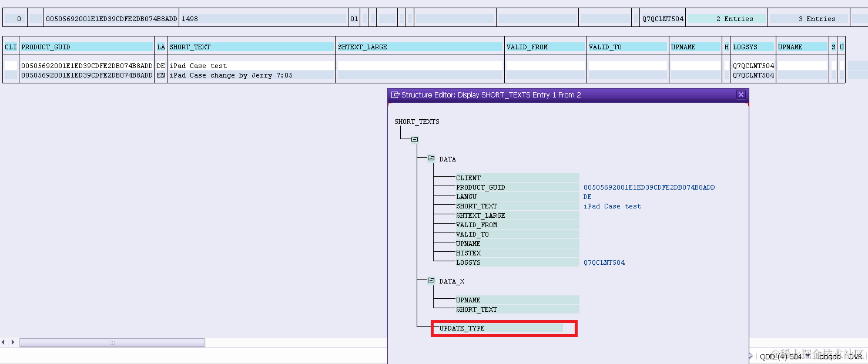Screen dimensions: 868x364
Task: Click the U column header
Action: pos(842,47)
